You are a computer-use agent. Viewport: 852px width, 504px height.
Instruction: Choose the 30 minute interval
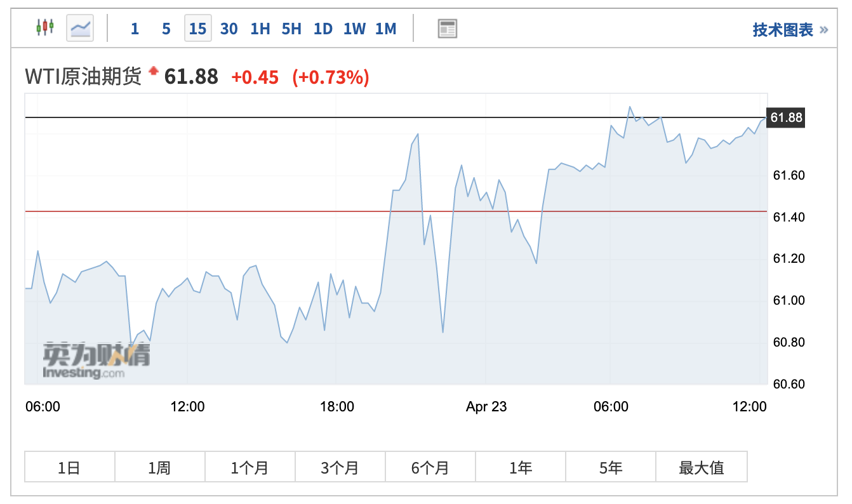229,29
